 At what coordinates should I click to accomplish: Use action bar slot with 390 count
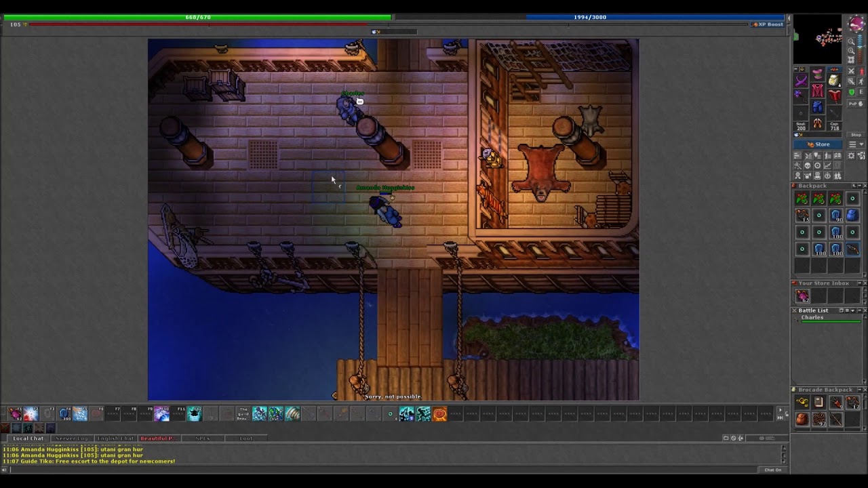coord(64,413)
